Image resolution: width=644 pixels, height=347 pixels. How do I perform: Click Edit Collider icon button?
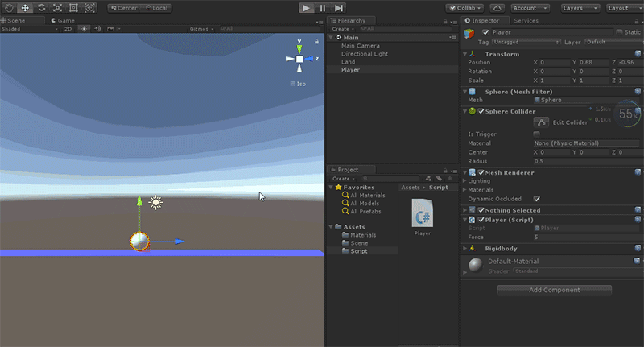[x=541, y=122]
